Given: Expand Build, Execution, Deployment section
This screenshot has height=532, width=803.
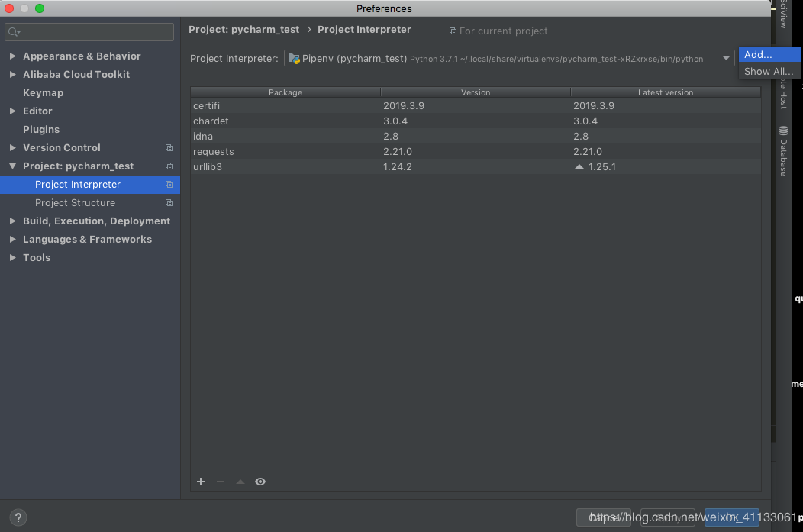Looking at the screenshot, I should click(13, 221).
